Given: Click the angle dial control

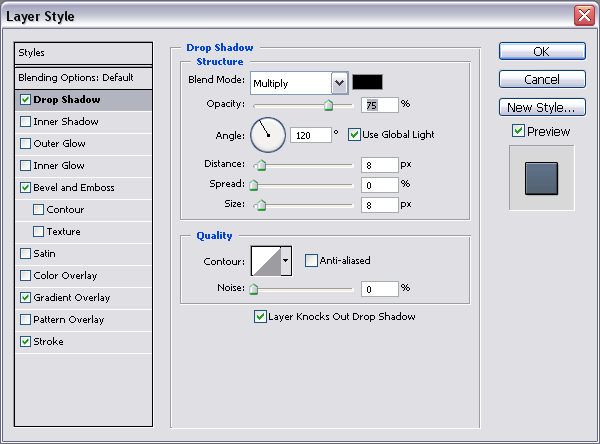Looking at the screenshot, I should [x=268, y=133].
